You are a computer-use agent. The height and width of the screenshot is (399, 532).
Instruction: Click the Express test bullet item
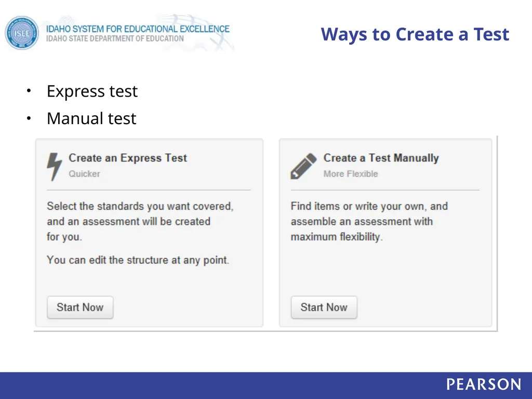click(92, 91)
